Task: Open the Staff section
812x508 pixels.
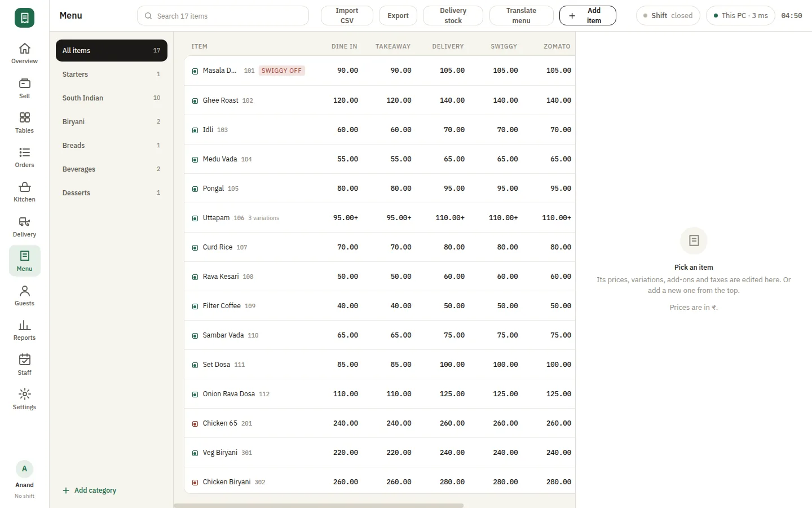Action: click(24, 365)
